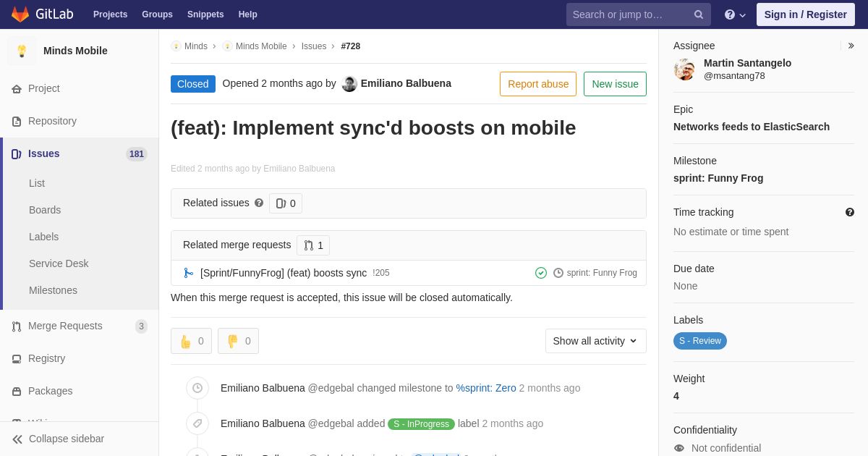Viewport: 868px width, 456px height.
Task: Click the S - Review label badge
Action: pyautogui.click(x=699, y=341)
